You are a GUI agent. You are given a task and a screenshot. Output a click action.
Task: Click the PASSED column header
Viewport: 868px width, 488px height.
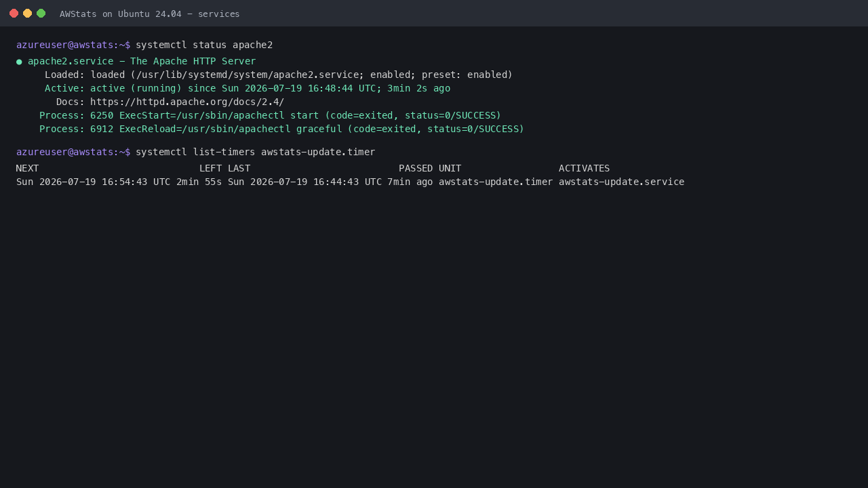pyautogui.click(x=416, y=168)
